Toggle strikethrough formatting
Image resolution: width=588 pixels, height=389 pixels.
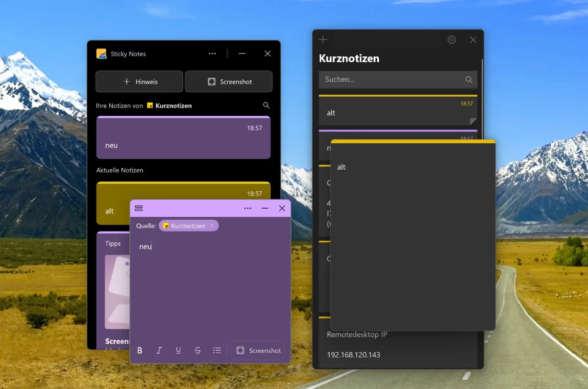coord(197,350)
